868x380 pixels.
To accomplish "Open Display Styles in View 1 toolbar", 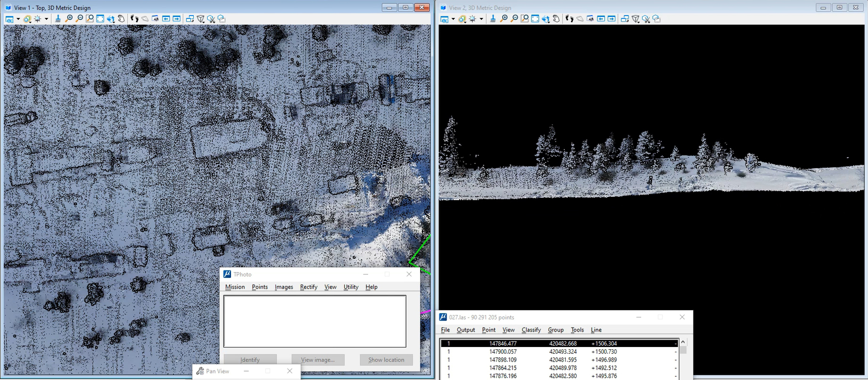I will coord(27,19).
